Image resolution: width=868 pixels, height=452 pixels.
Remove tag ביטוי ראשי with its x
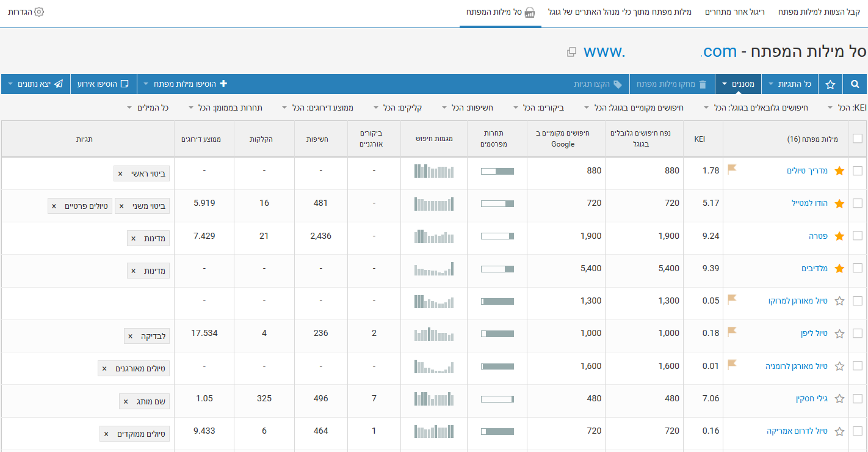pyautogui.click(x=120, y=174)
